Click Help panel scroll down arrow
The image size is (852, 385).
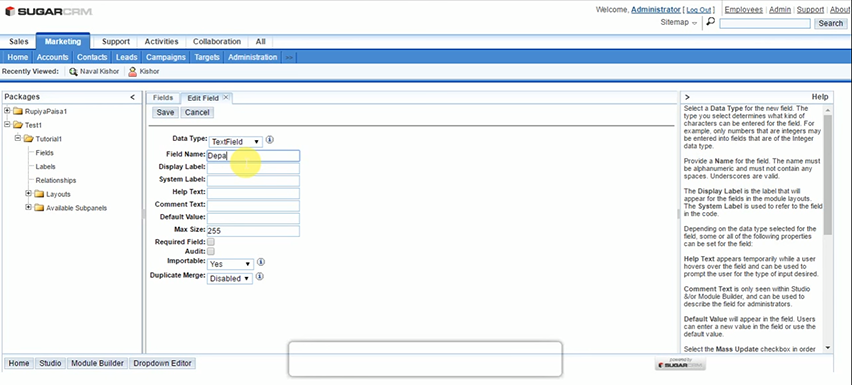828,348
